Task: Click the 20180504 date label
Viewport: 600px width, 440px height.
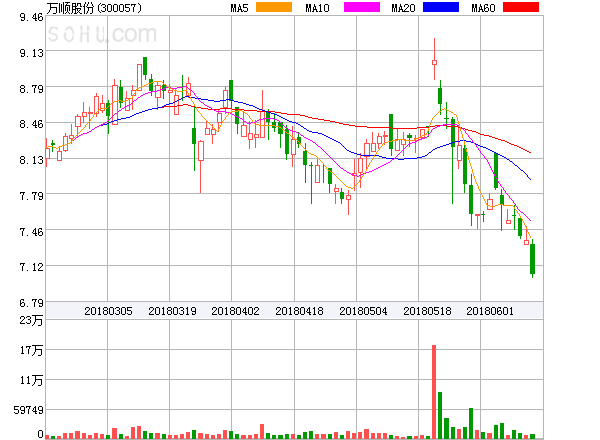Action: point(363,311)
